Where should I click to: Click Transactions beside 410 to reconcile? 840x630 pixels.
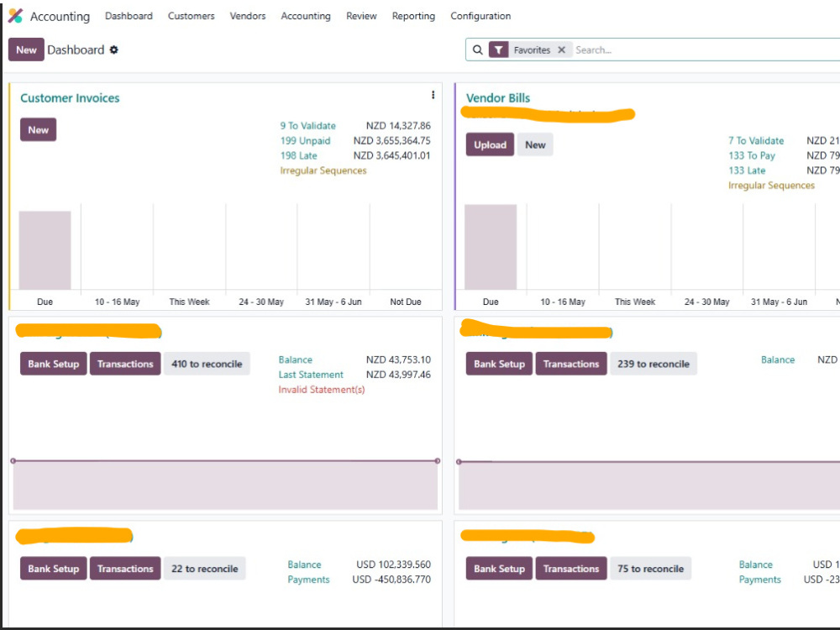click(125, 364)
